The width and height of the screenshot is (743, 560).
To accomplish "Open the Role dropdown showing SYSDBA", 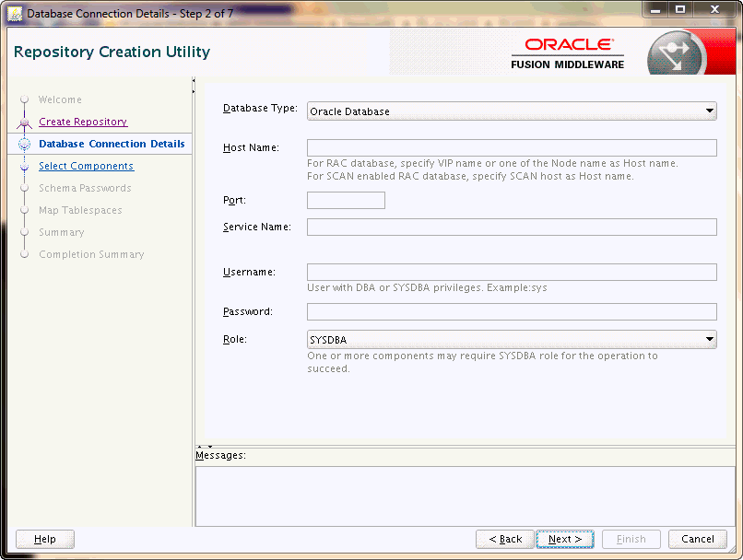I will (x=512, y=340).
